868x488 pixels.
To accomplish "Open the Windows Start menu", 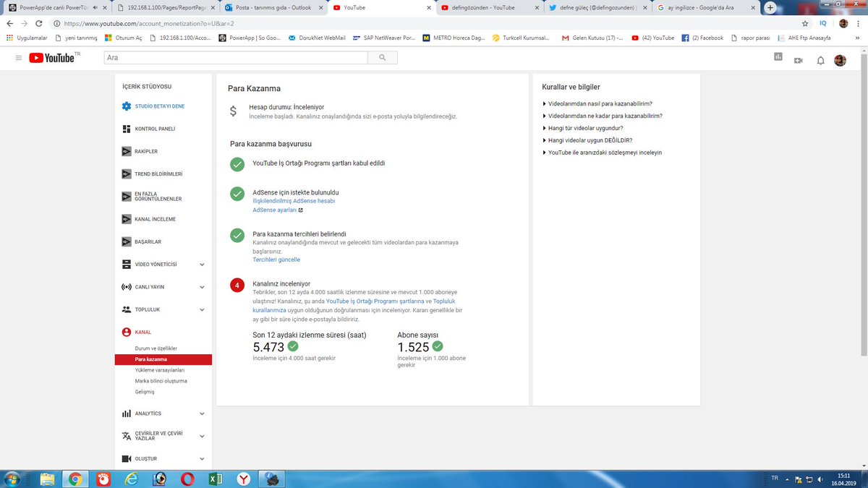I will 12,479.
